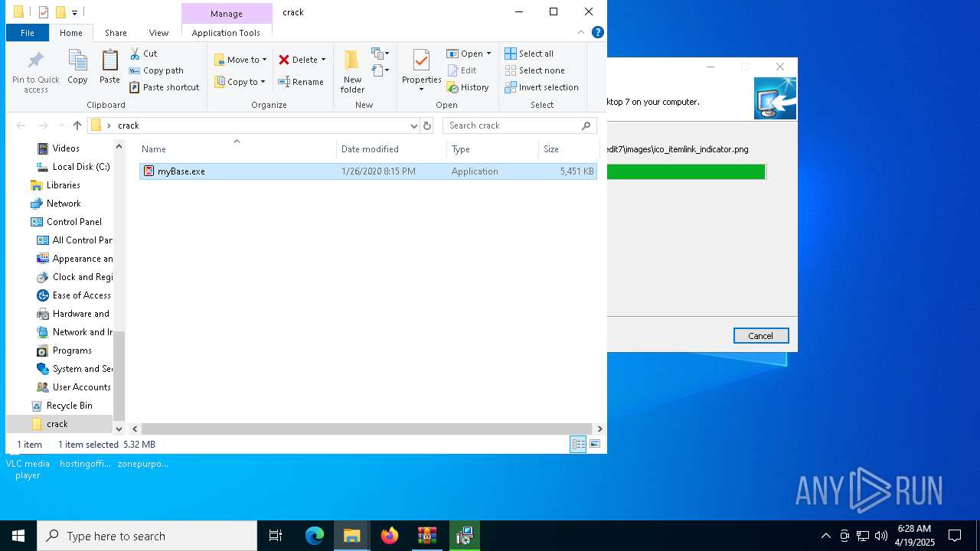
Task: Click Select all
Action: tap(529, 54)
